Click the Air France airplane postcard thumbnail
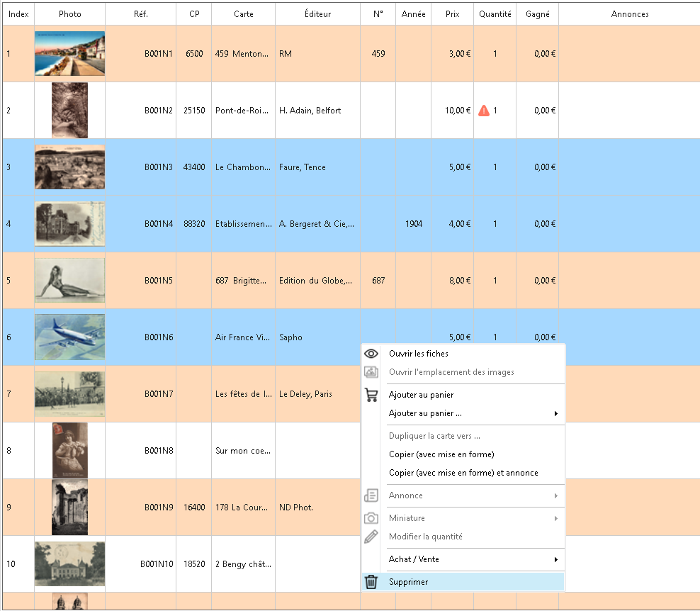 69,337
